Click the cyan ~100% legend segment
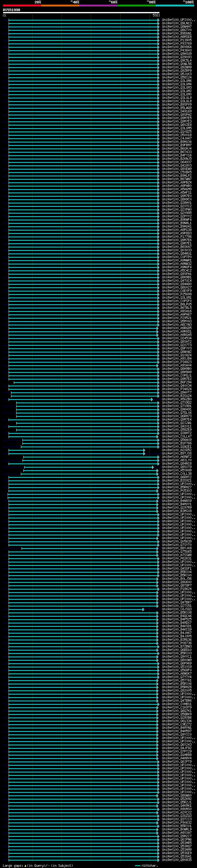Viewport: 197px width, 868px height. (175, 6)
